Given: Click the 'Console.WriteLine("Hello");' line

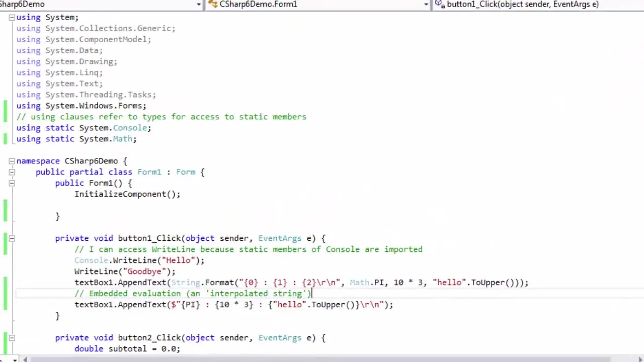Looking at the screenshot, I should (139, 261).
